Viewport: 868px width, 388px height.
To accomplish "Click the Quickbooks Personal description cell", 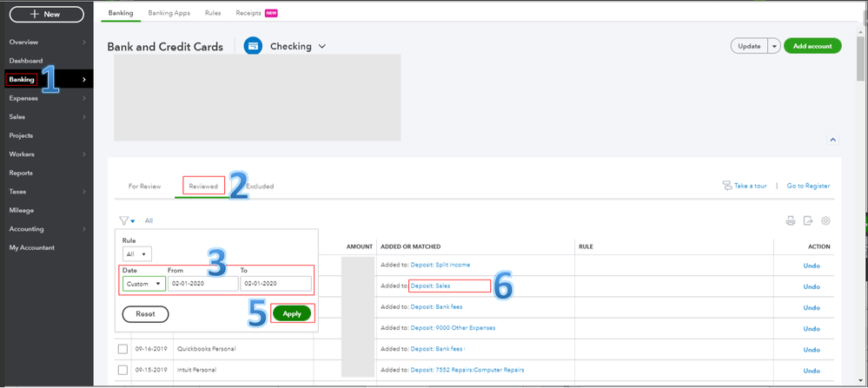I will 207,349.
